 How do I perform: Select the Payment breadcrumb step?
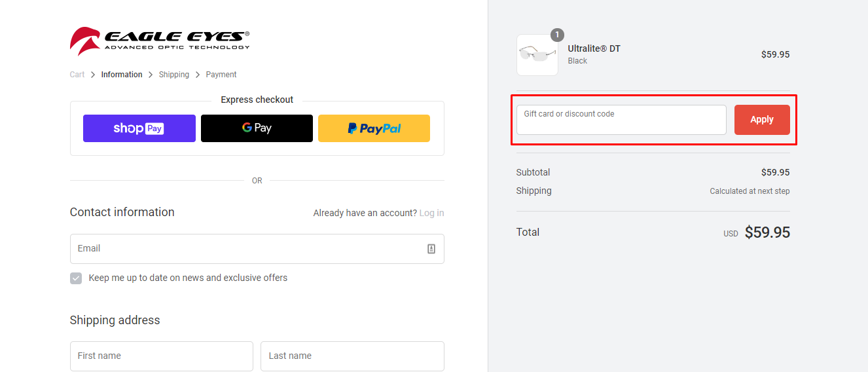(221, 75)
